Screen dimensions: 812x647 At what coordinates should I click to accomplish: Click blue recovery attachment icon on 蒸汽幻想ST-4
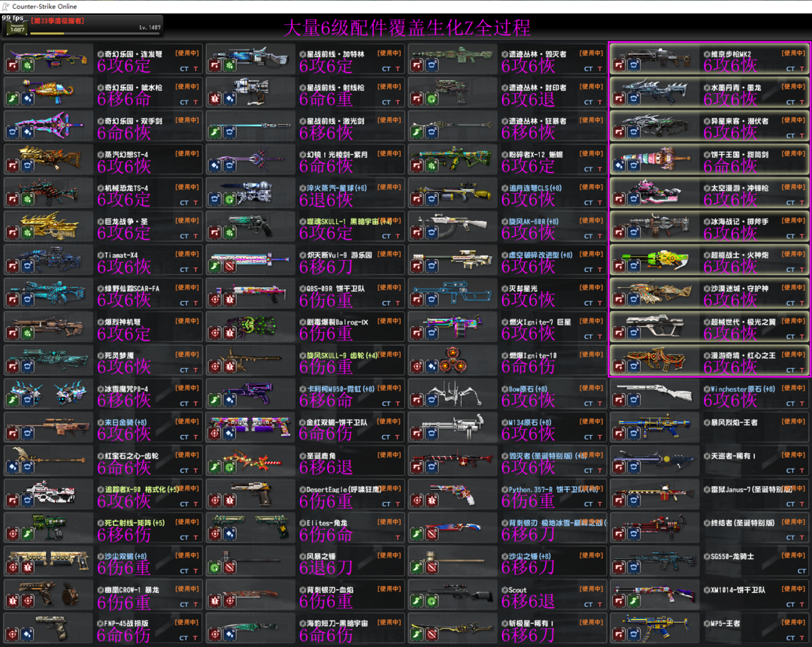(28, 166)
